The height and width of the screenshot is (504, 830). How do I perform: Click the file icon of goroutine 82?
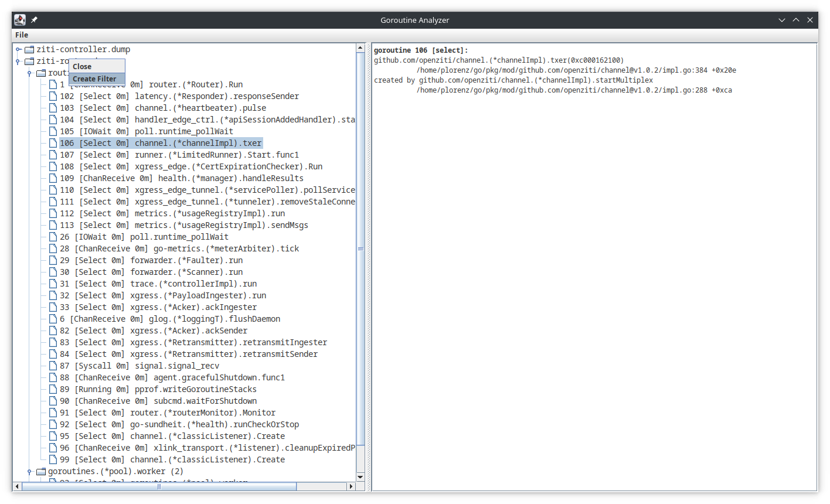point(53,331)
